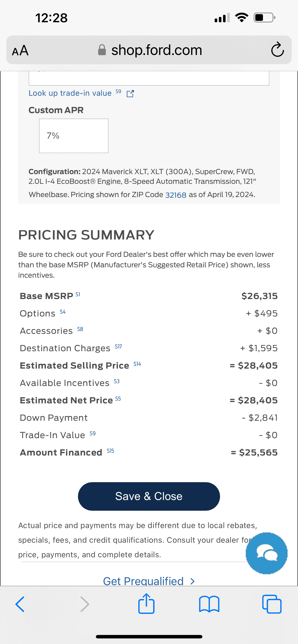Tap the Safari back arrow

click(20, 604)
